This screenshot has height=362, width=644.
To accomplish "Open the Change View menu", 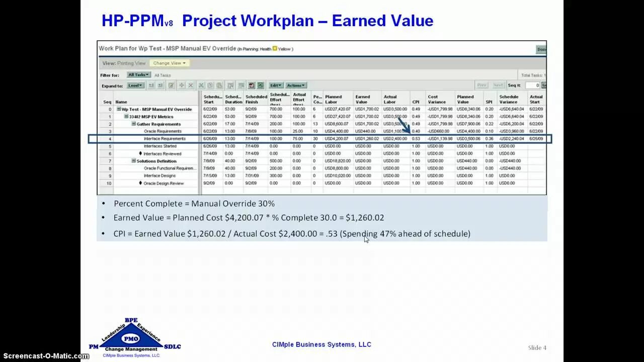I will coord(169,63).
